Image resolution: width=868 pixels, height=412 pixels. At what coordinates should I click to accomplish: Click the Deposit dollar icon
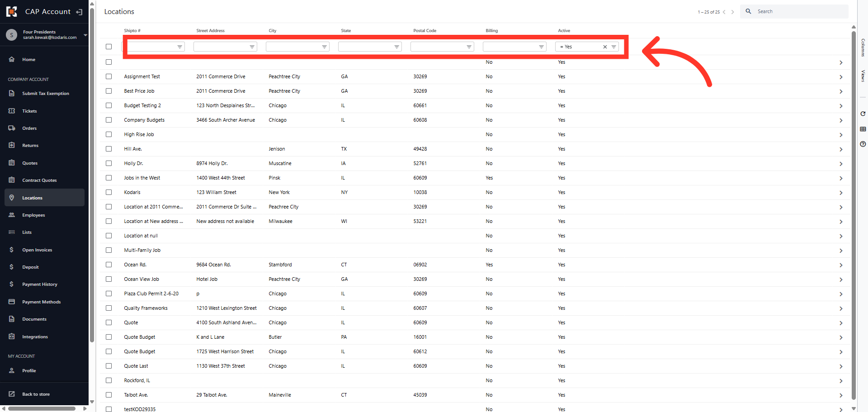click(x=12, y=267)
